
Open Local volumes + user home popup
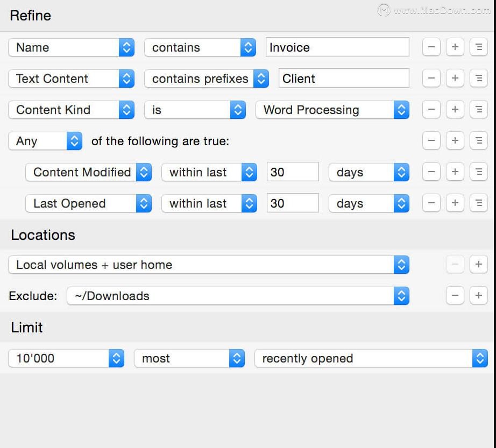click(209, 265)
